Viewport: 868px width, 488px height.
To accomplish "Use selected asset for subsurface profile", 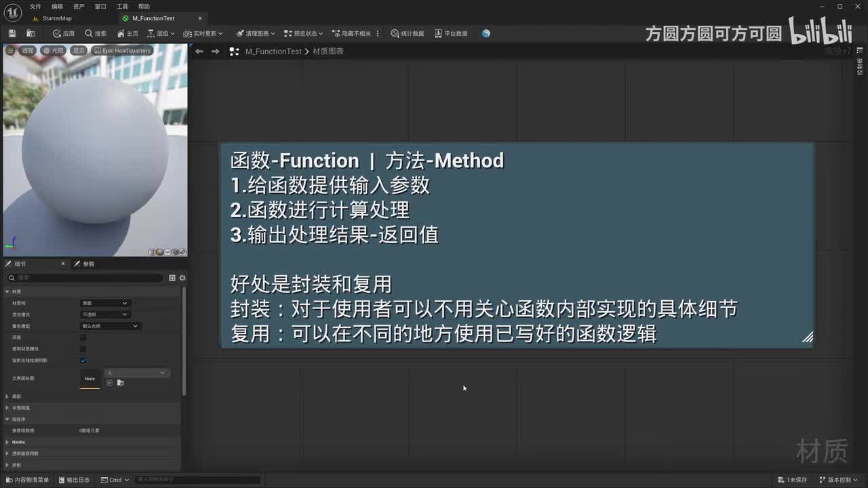I will (110, 383).
